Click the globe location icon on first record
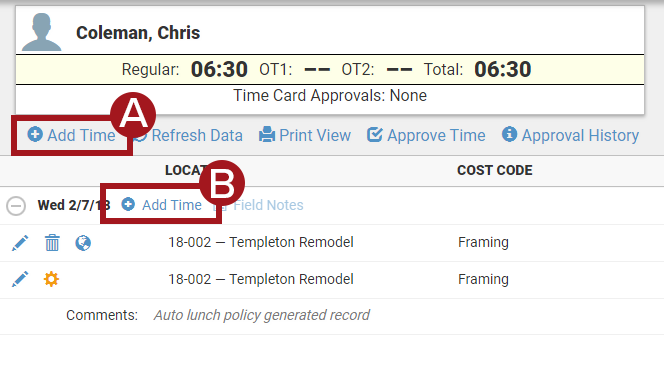Screen dimensions: 664x366 83,243
